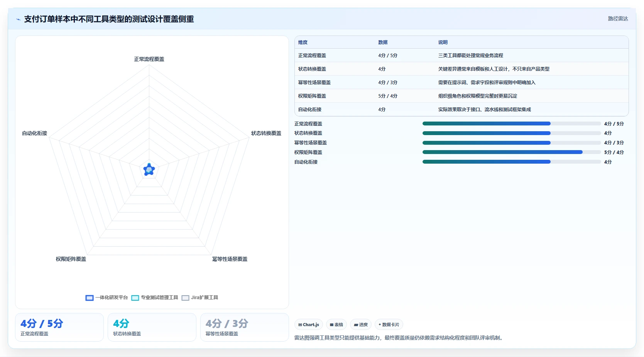The height and width of the screenshot is (357, 644).
Task: Click the chart title 支付订单样本中不同工具类型的测试设计覆盖侧重
Action: (109, 19)
